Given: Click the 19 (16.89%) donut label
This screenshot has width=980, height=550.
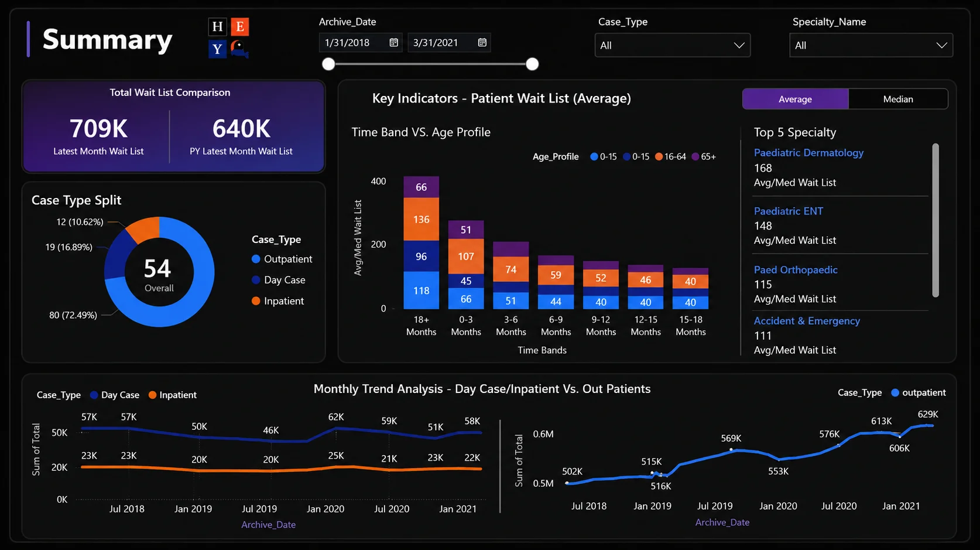Looking at the screenshot, I should click(68, 247).
